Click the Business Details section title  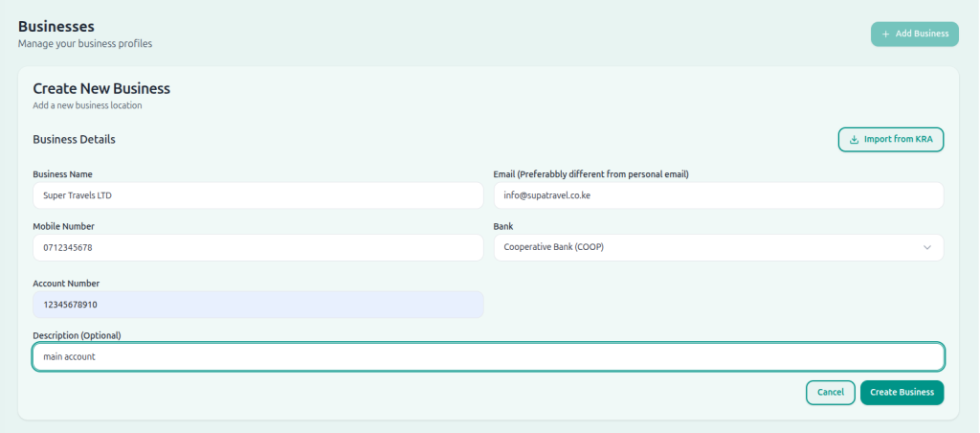(74, 140)
